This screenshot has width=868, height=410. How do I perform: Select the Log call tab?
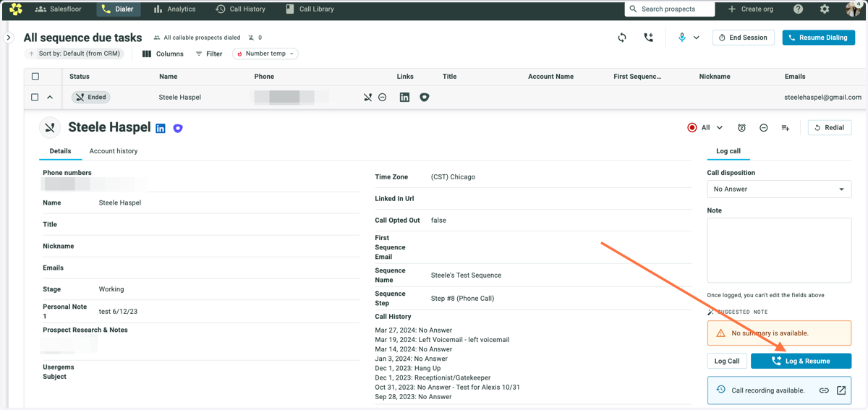(x=728, y=151)
